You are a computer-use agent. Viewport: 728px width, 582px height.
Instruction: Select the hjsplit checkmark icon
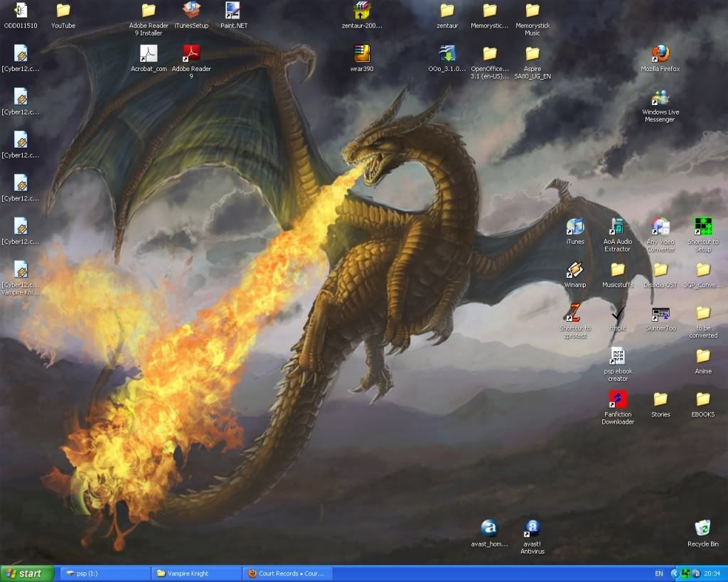click(618, 314)
